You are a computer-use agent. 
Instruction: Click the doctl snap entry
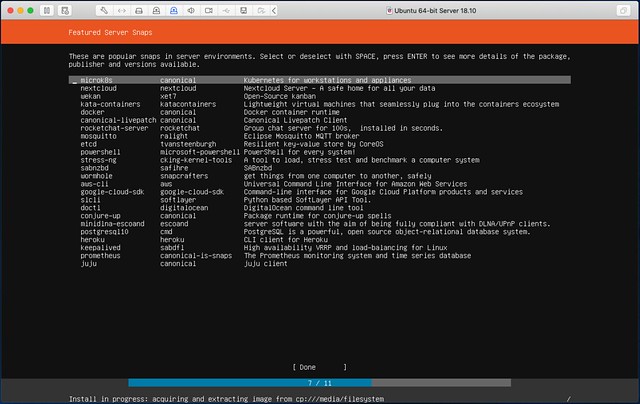tap(320, 208)
